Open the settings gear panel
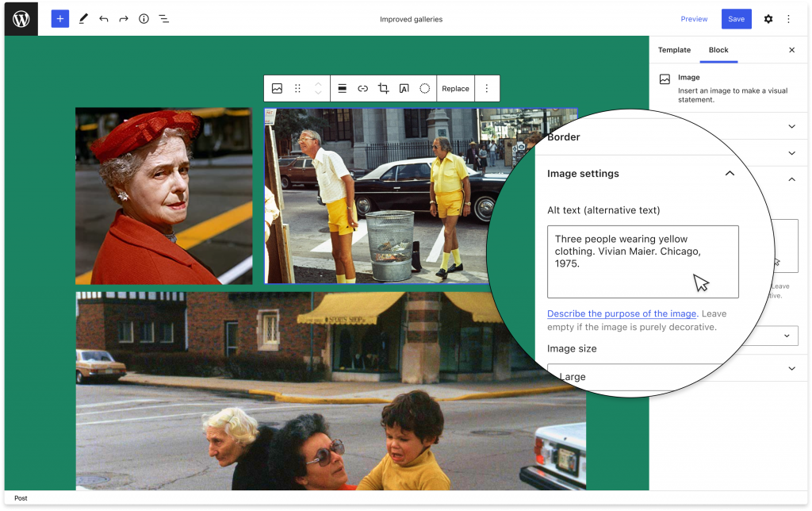This screenshot has width=812, height=511. [768, 19]
